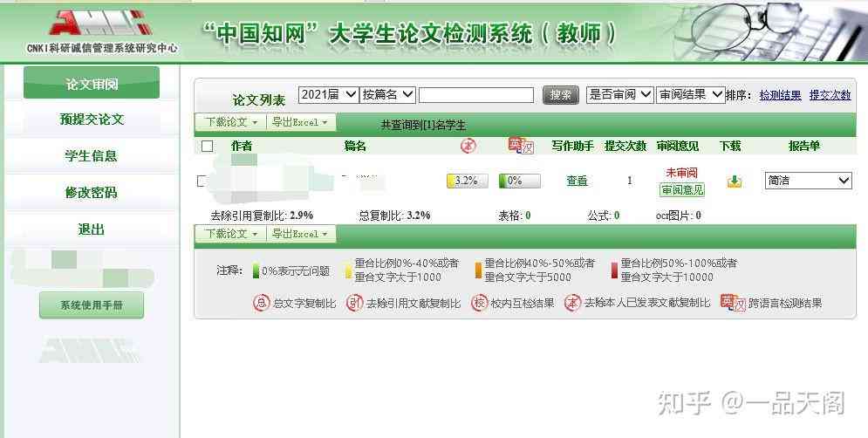This screenshot has height=438, width=868.
Task: Click the 校 intra-school check legend icon
Action: tap(480, 303)
